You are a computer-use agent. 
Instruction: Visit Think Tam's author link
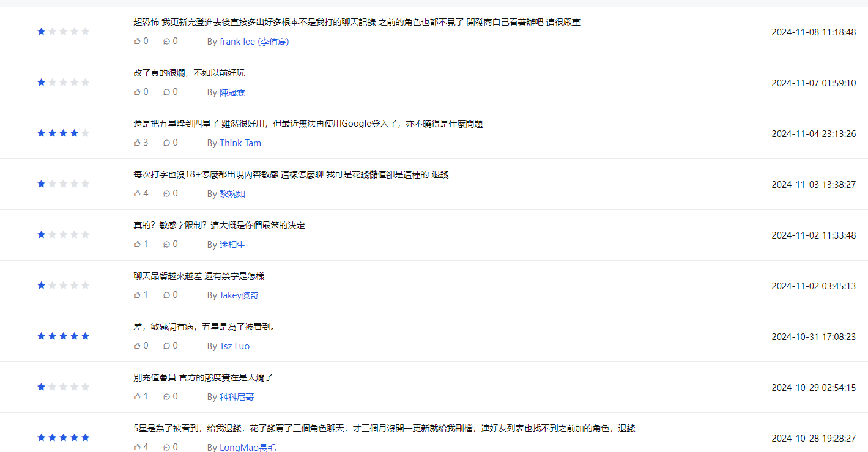point(240,143)
